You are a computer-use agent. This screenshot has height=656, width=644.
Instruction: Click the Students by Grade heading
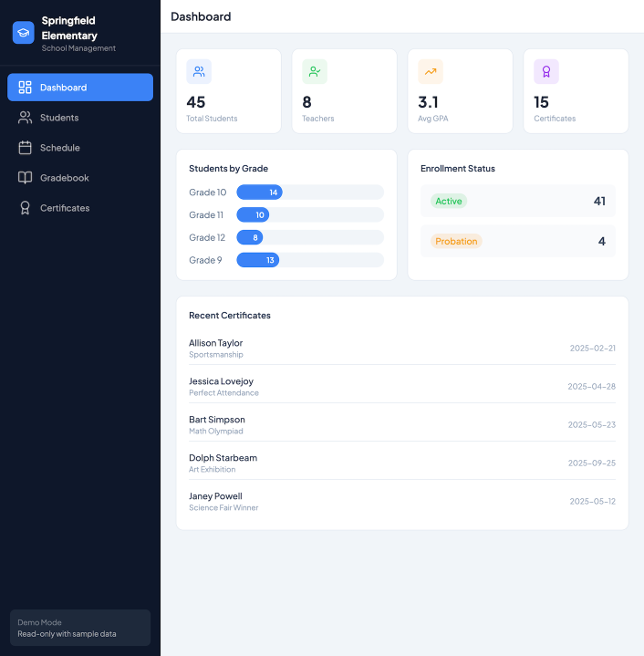228,169
